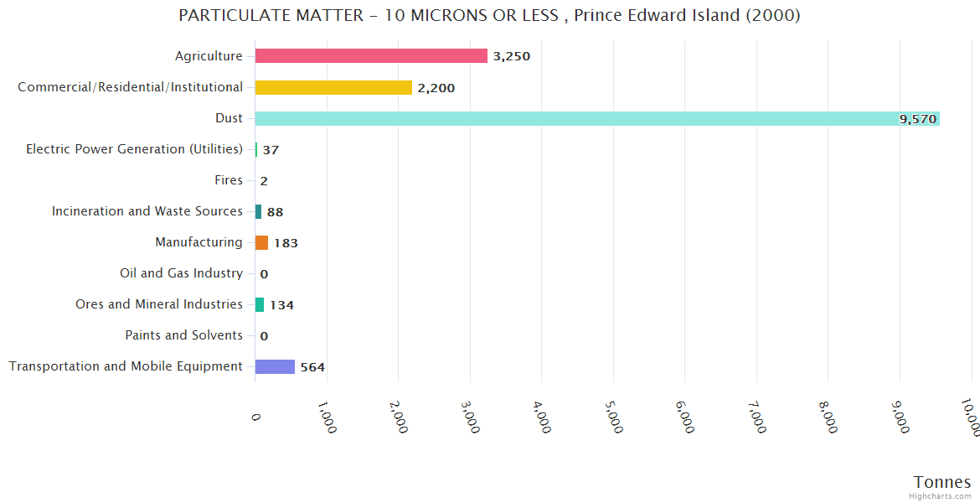Screen dimensions: 980x503
Task: Click the Incineration and Waste Sources bar
Action: [x=258, y=211]
